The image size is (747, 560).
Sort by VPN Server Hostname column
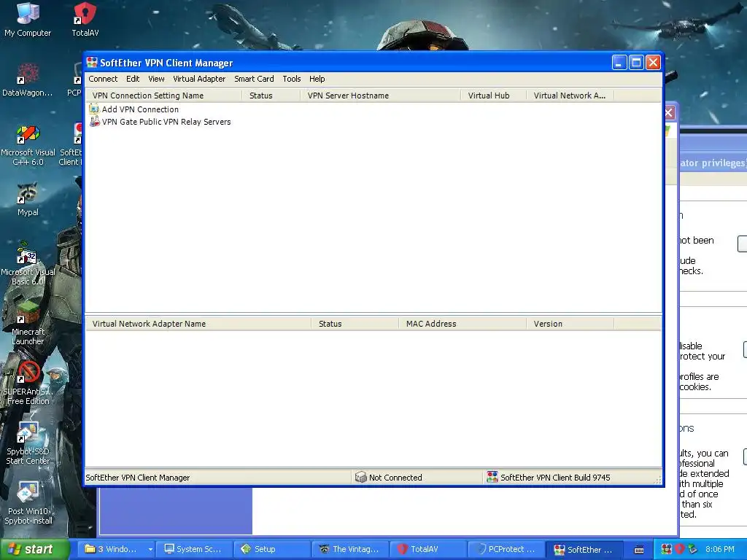(x=380, y=96)
